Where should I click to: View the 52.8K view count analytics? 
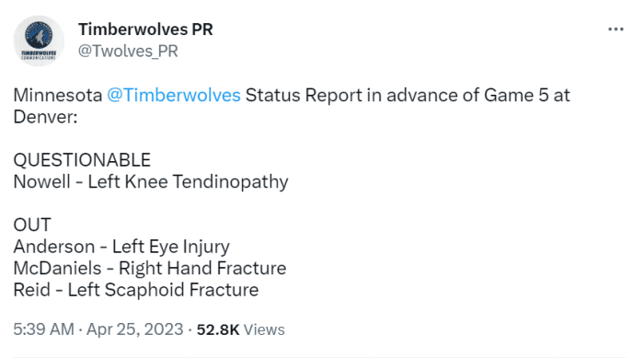click(x=218, y=329)
